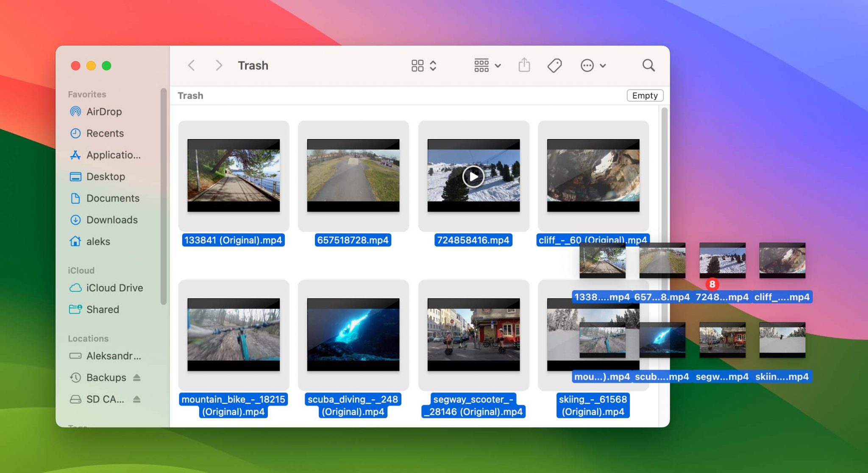
Task: Select the segway_scooter video thumbnail
Action: tap(473, 334)
